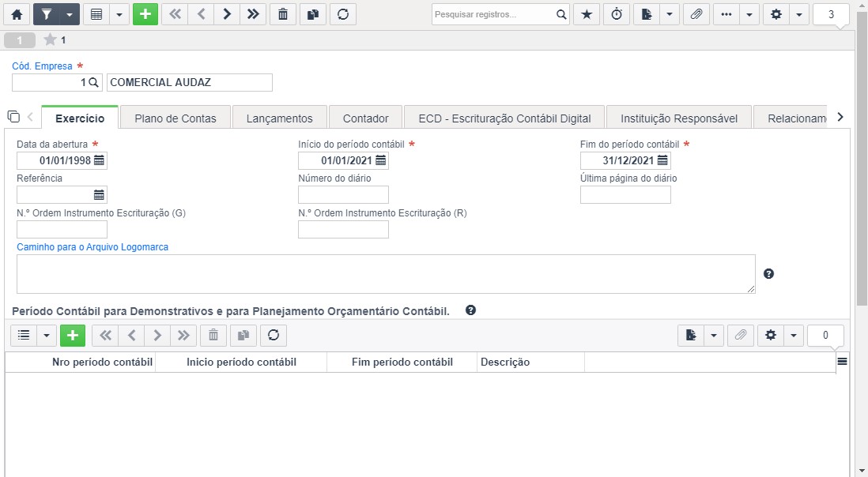Refresh the main record
868x477 pixels.
(x=342, y=14)
